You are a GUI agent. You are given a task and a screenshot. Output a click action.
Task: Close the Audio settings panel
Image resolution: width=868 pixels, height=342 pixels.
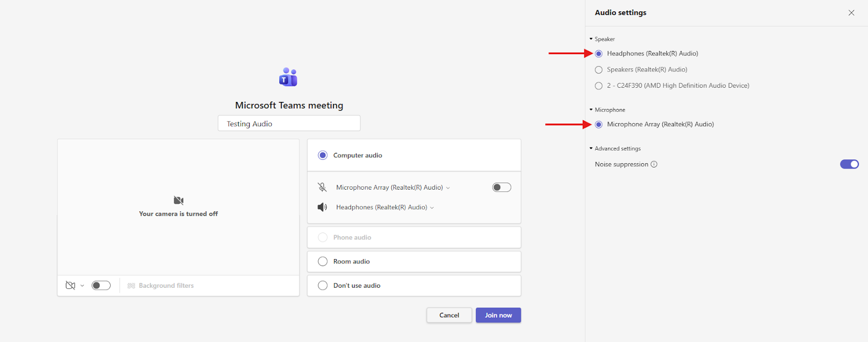click(851, 12)
